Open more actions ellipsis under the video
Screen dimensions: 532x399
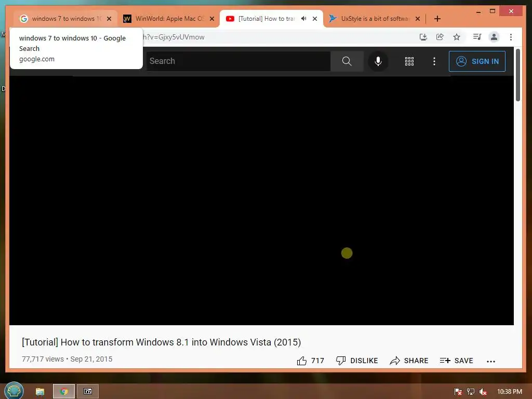pos(490,362)
